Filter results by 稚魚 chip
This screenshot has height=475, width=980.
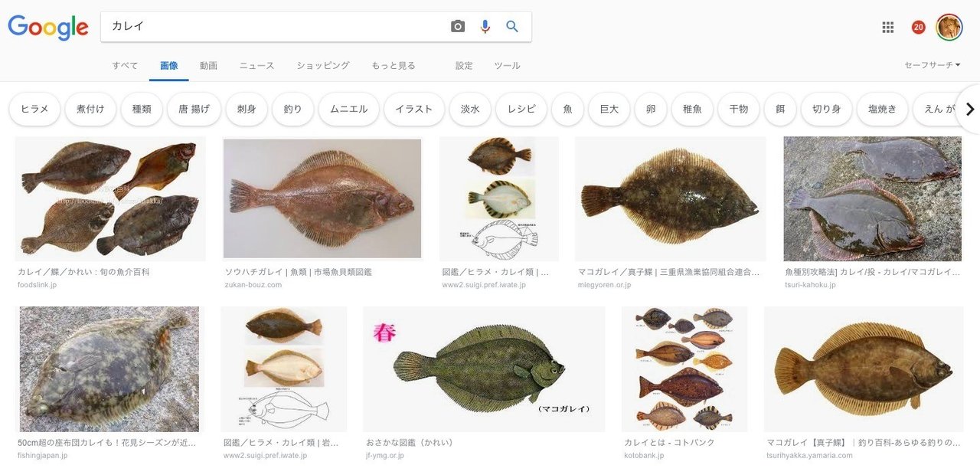(x=692, y=110)
